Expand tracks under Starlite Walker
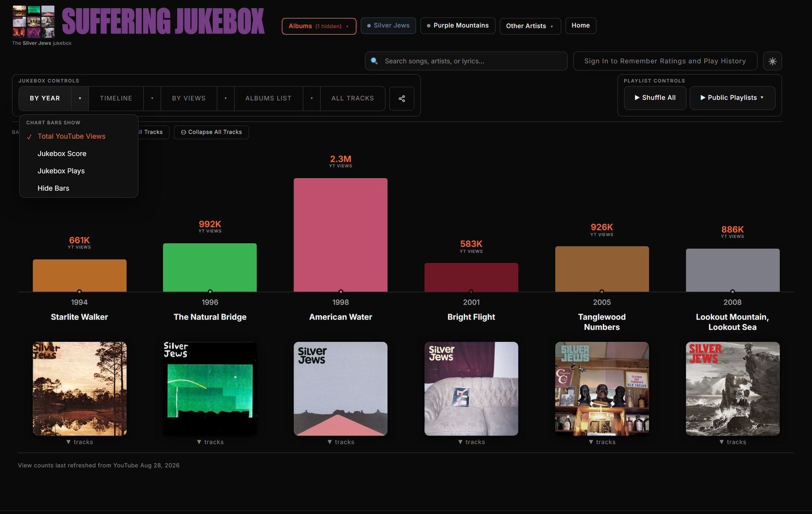Viewport: 812px width, 514px height. click(80, 443)
